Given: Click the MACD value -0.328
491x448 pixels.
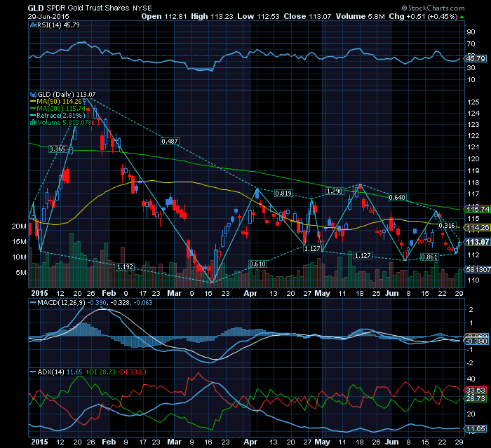Looking at the screenshot, I should [120, 303].
